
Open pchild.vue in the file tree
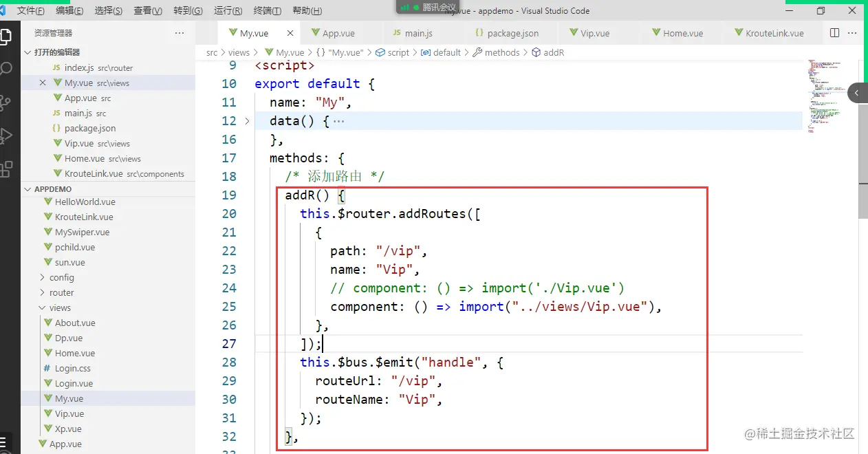point(108,247)
